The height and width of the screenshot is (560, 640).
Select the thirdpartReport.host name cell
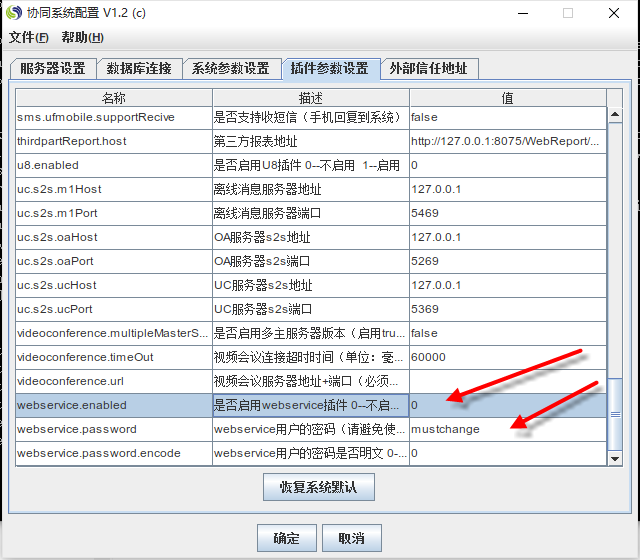114,142
